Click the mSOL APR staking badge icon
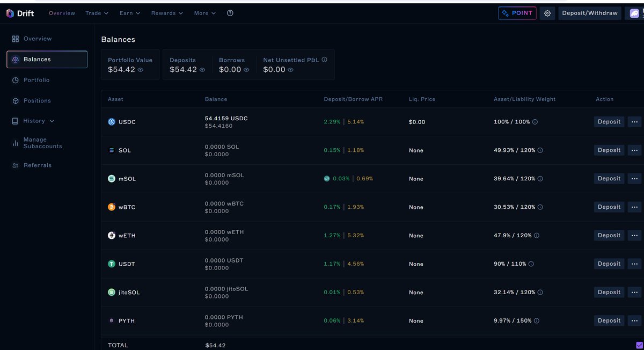Image resolution: width=644 pixels, height=350 pixels. tap(327, 179)
